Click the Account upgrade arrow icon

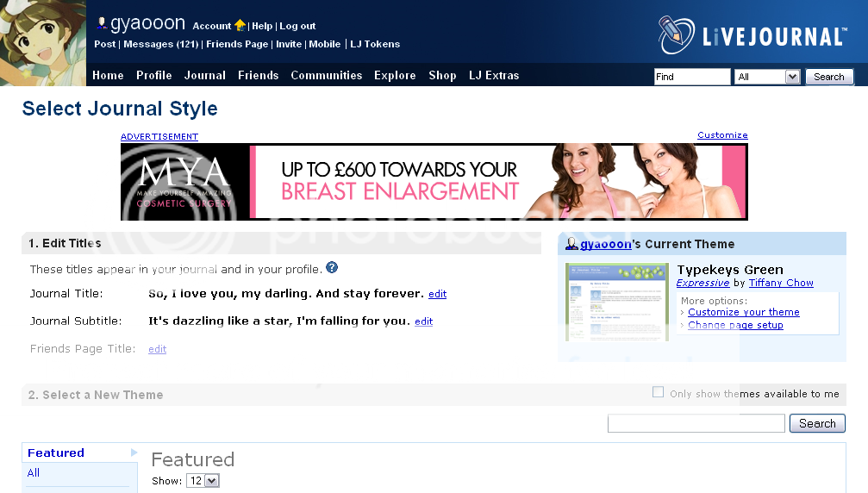(240, 26)
